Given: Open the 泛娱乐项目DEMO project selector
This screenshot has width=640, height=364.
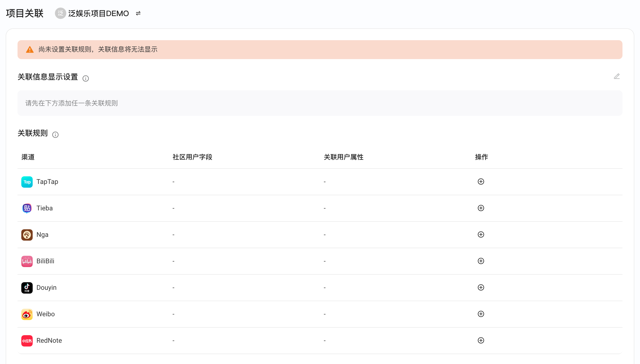Looking at the screenshot, I should (98, 13).
